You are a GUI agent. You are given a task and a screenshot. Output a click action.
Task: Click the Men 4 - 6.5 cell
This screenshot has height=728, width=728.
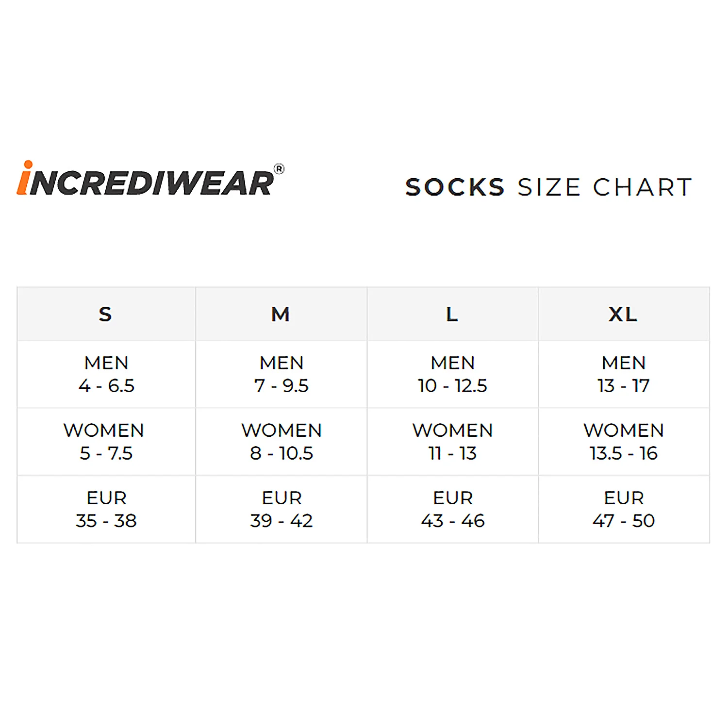[106, 374]
